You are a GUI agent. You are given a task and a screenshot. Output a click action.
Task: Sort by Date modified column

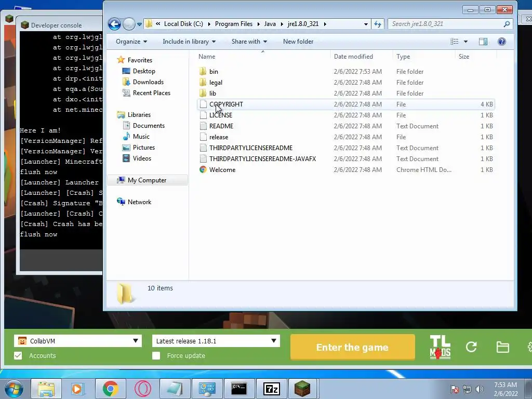click(x=362, y=56)
